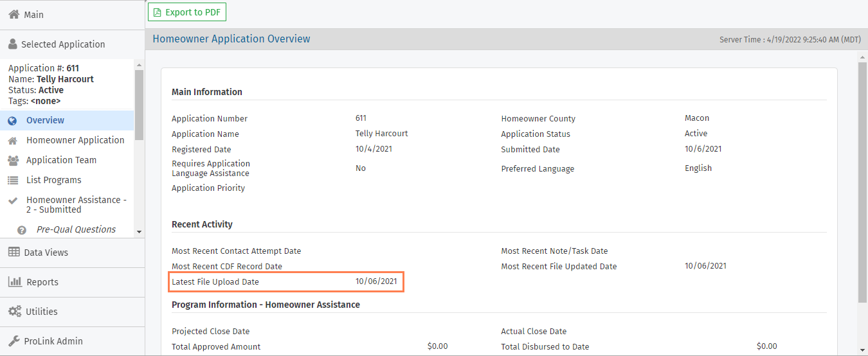
Task: Click Homeowner County value Macon
Action: click(697, 118)
